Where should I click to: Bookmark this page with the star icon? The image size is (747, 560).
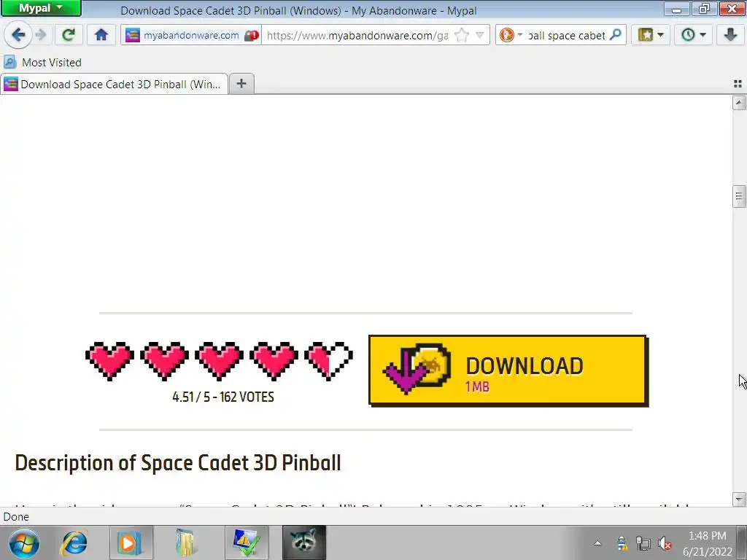coord(462,35)
